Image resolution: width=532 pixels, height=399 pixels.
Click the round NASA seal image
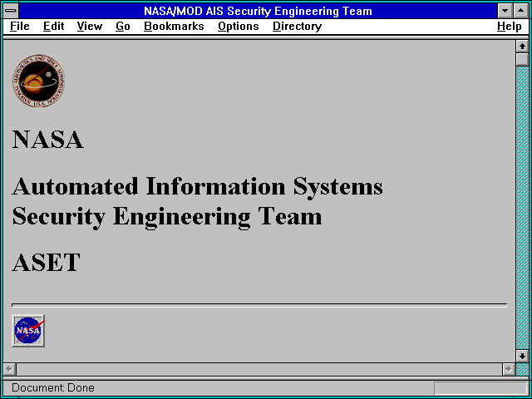(38, 81)
